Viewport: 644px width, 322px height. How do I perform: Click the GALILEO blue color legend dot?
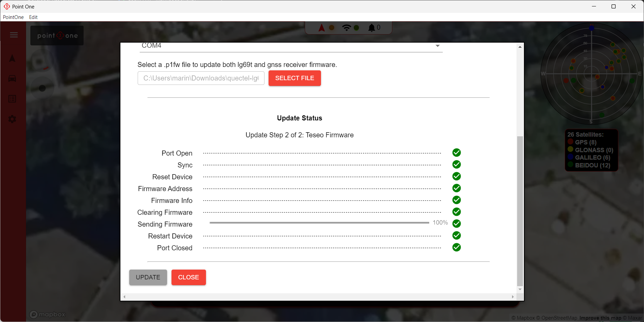(x=571, y=157)
